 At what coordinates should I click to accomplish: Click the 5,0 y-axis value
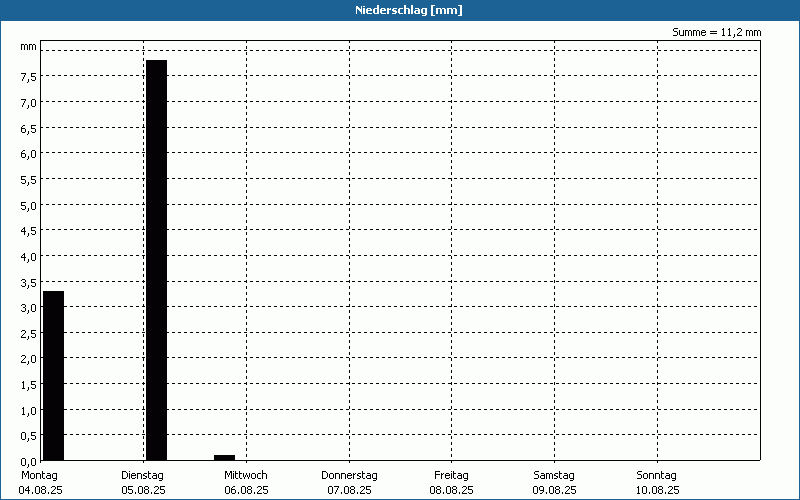pyautogui.click(x=29, y=205)
